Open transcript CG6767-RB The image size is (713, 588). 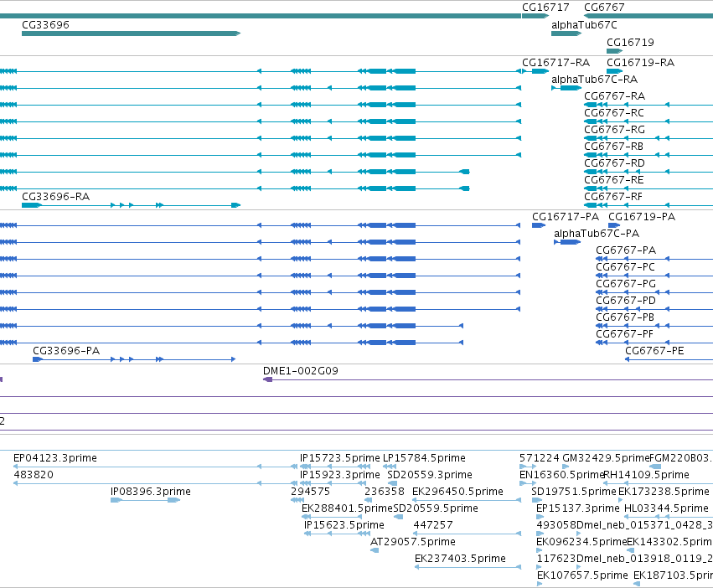pos(614,147)
